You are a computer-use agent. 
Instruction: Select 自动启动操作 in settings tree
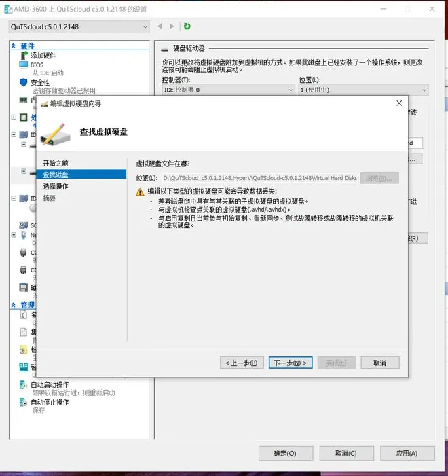point(50,384)
